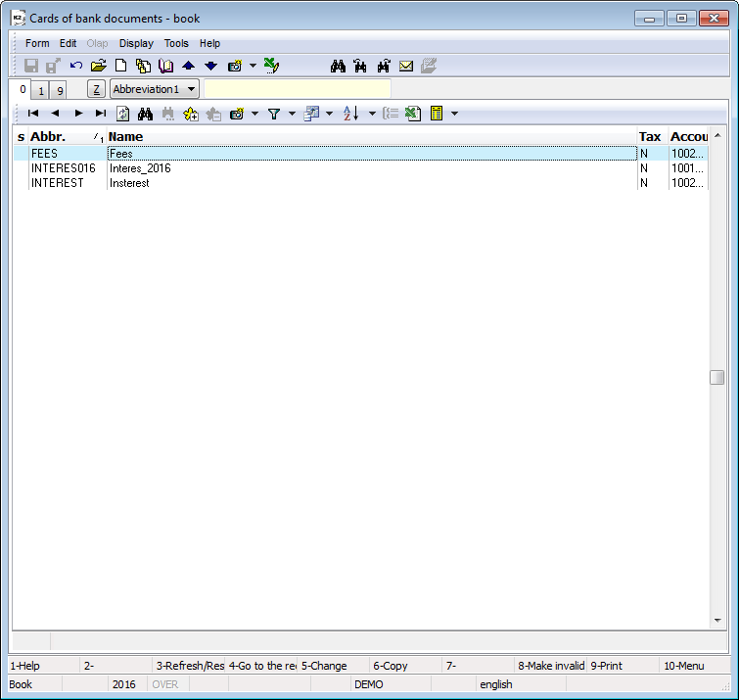Click the open book icon
Screen dimensions: 739x700
pyautogui.click(x=165, y=66)
